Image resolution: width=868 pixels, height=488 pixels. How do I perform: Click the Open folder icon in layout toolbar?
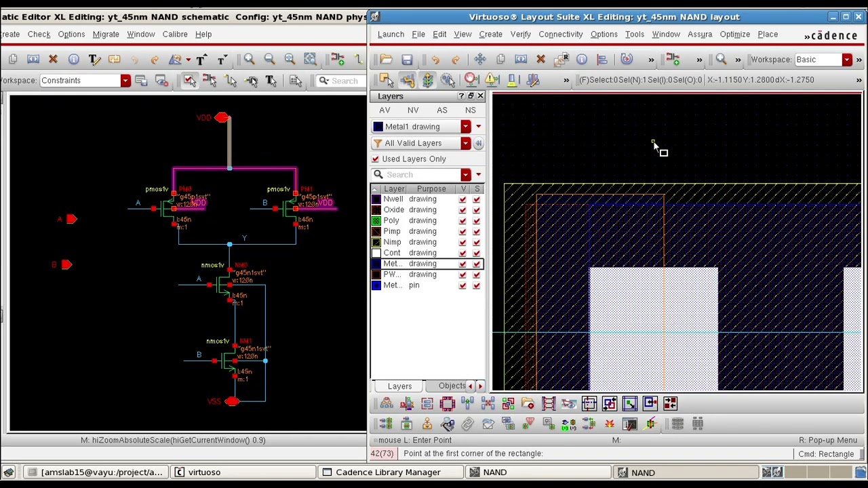pos(386,60)
